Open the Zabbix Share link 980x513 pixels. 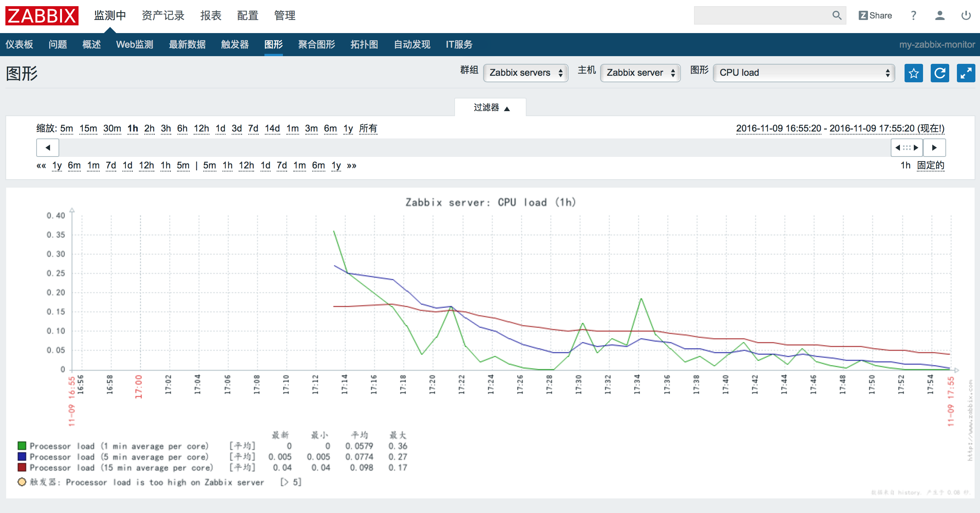[x=875, y=15]
